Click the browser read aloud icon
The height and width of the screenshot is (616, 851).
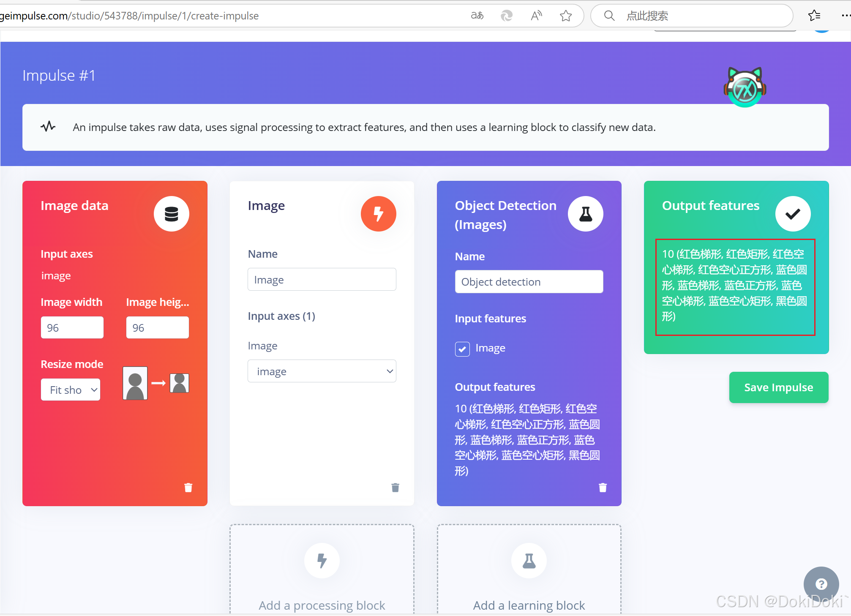(x=536, y=16)
